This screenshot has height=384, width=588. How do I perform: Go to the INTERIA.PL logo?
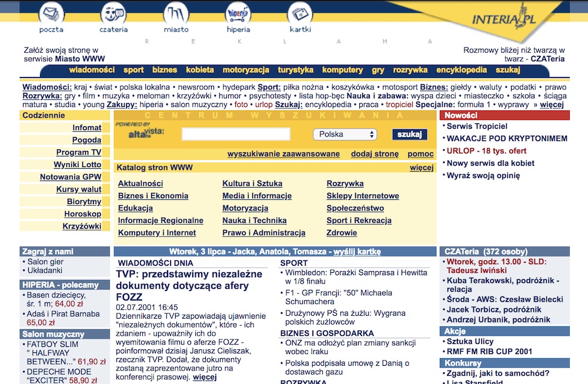pyautogui.click(x=505, y=19)
